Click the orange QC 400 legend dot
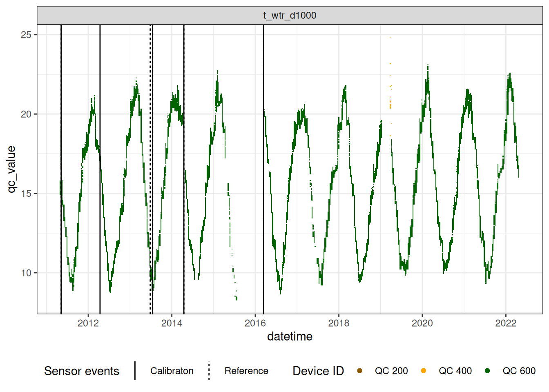This screenshot has width=549, height=392. (x=424, y=371)
